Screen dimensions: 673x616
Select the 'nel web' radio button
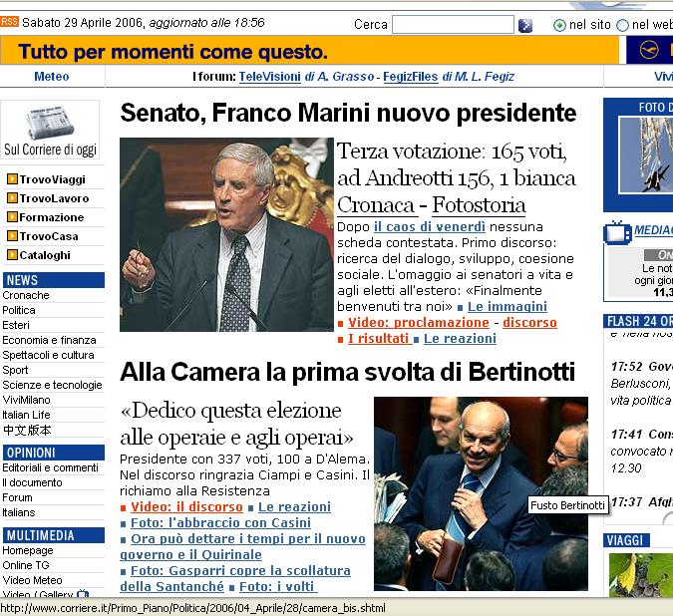pos(622,25)
